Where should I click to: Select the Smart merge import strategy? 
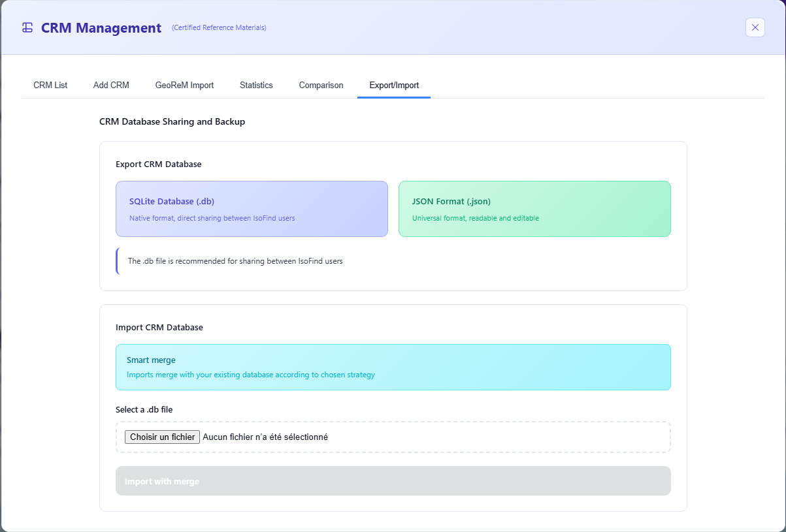[x=393, y=367]
